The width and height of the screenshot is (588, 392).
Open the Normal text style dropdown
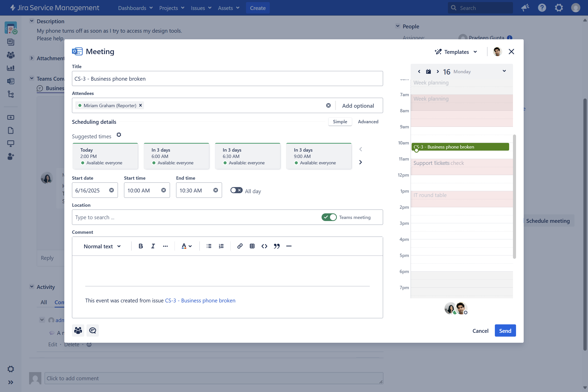(102, 246)
